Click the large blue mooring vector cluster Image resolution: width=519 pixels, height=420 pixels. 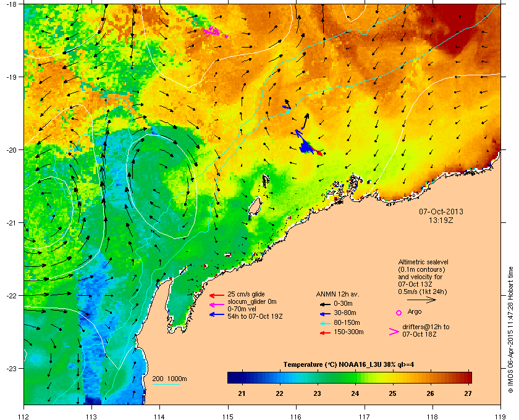click(306, 148)
